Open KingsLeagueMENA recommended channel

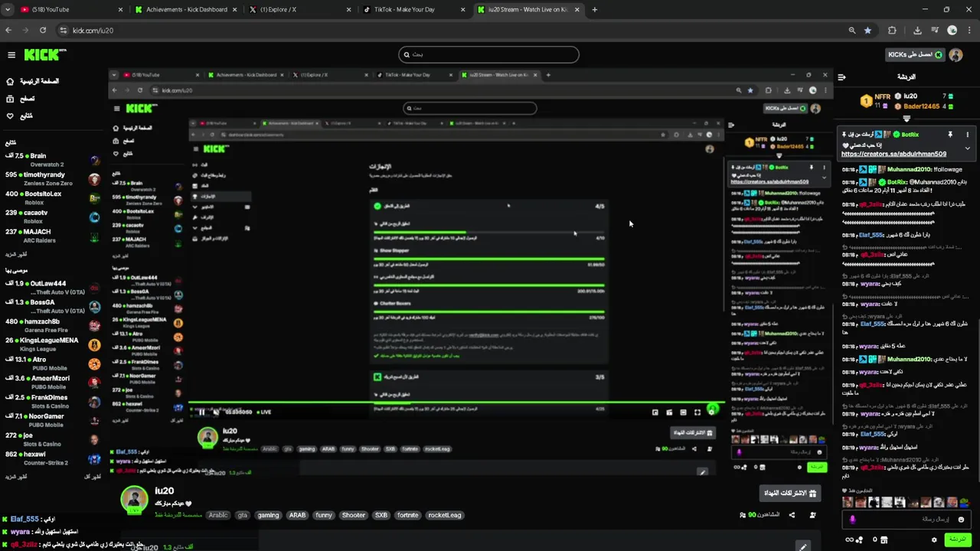coord(52,344)
